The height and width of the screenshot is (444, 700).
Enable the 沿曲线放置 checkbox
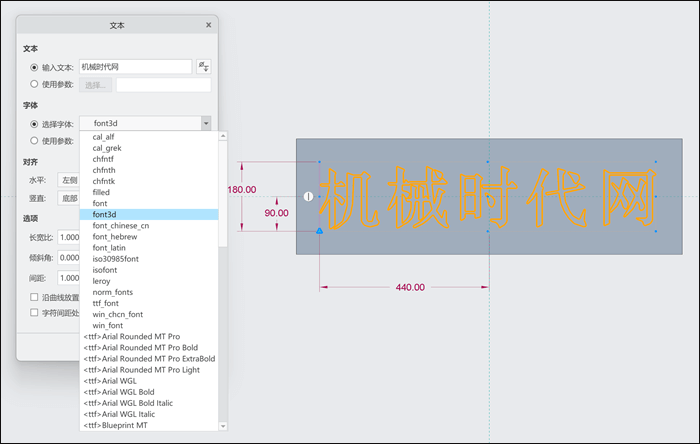[34, 297]
